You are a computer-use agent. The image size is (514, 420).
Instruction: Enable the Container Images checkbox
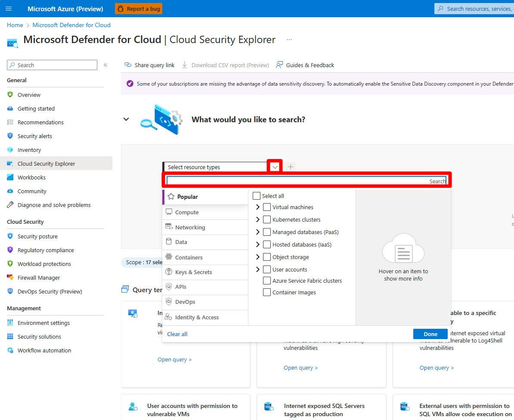pos(267,292)
